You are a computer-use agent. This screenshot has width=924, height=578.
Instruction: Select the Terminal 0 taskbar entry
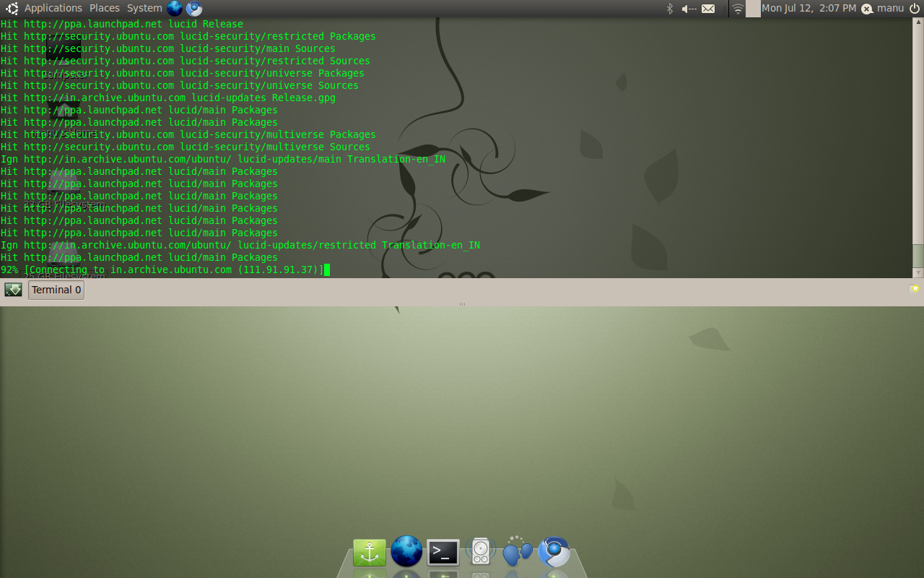click(x=56, y=289)
